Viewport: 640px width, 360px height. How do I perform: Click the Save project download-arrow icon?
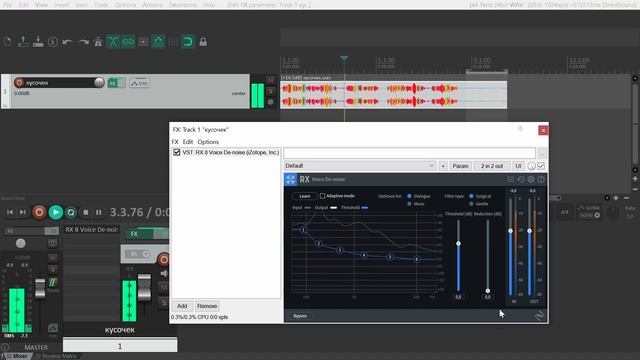pyautogui.click(x=38, y=42)
